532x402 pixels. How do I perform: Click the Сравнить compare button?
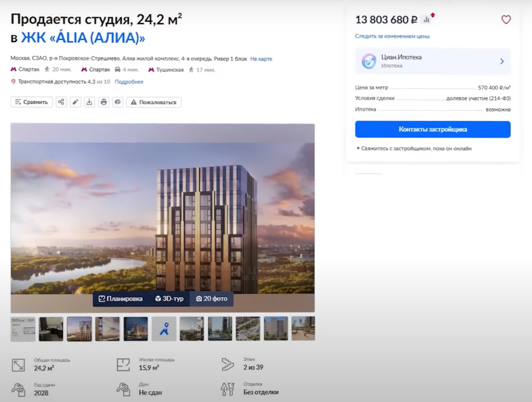(x=32, y=102)
